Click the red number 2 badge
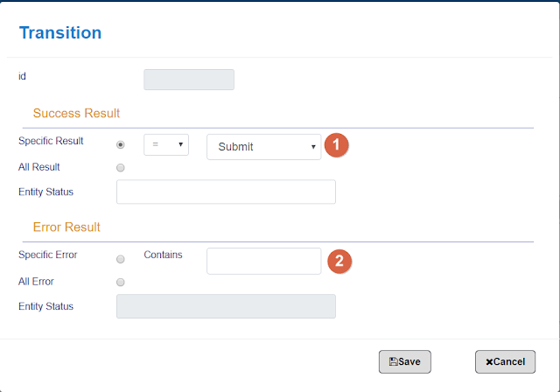The width and height of the screenshot is (560, 392). [x=339, y=261]
